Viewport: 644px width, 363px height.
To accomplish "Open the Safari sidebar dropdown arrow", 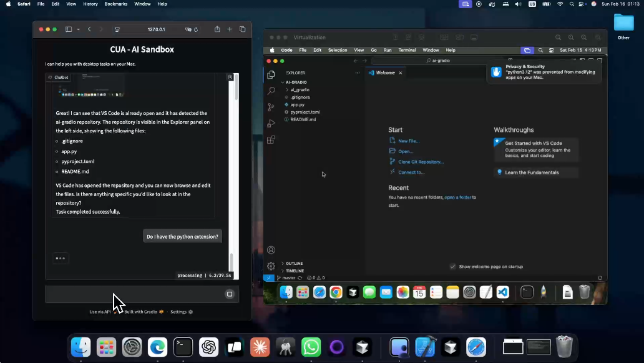I will point(78,29).
